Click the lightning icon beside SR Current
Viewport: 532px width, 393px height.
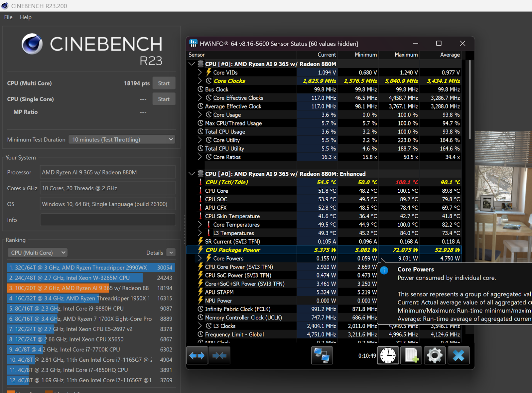point(200,241)
